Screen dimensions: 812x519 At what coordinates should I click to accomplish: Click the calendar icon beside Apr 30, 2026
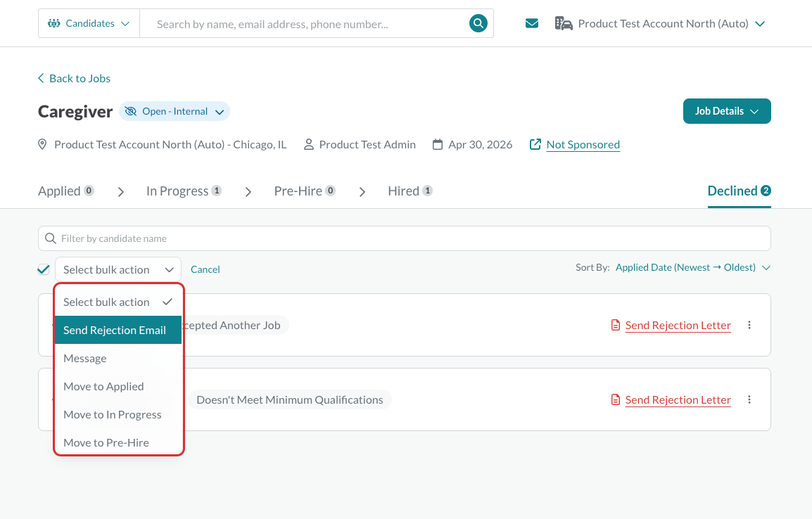pos(438,144)
